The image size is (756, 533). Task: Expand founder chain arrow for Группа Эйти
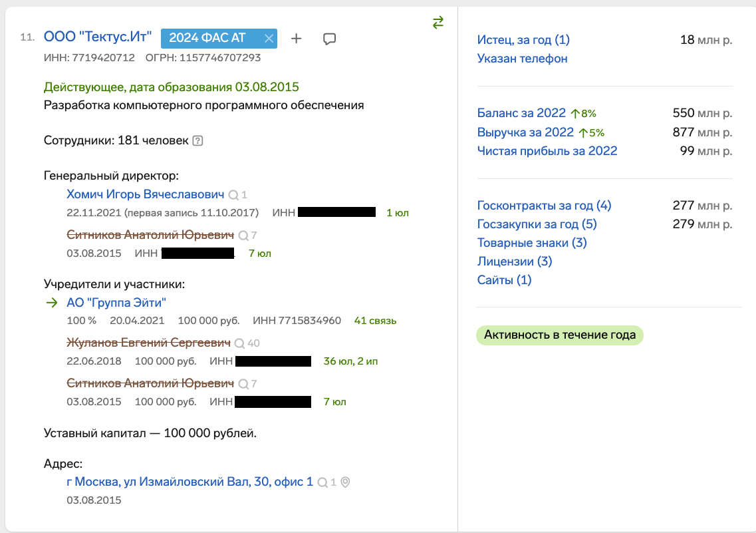coord(52,303)
